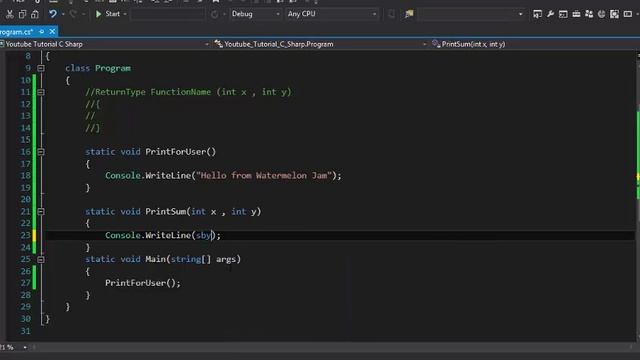
Task: Collapse the Main method at line 25
Action: (41, 259)
